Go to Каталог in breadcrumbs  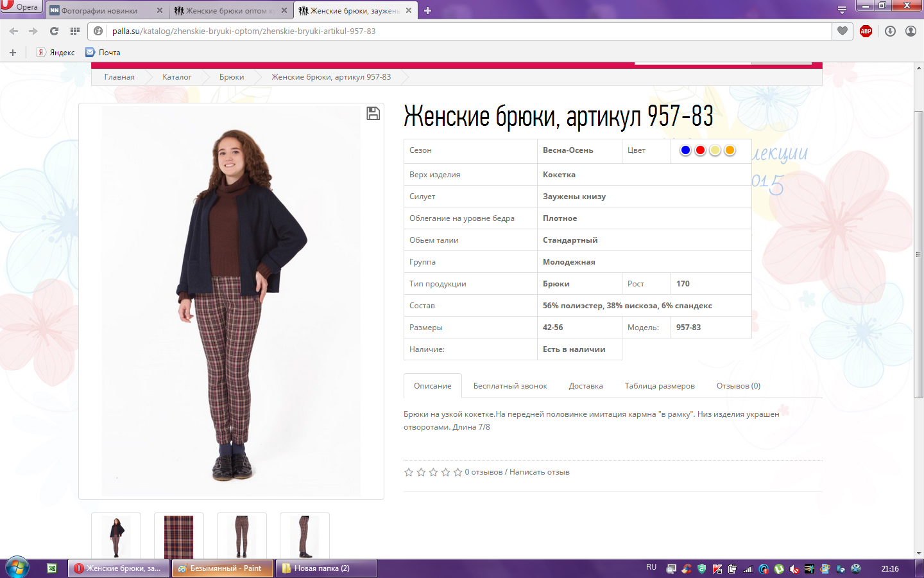[176, 77]
